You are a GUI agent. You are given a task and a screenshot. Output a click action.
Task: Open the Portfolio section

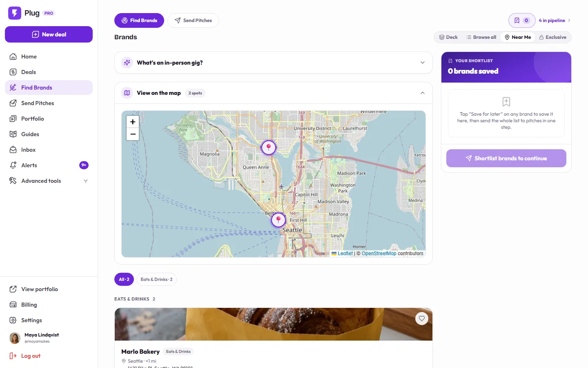(x=49, y=119)
